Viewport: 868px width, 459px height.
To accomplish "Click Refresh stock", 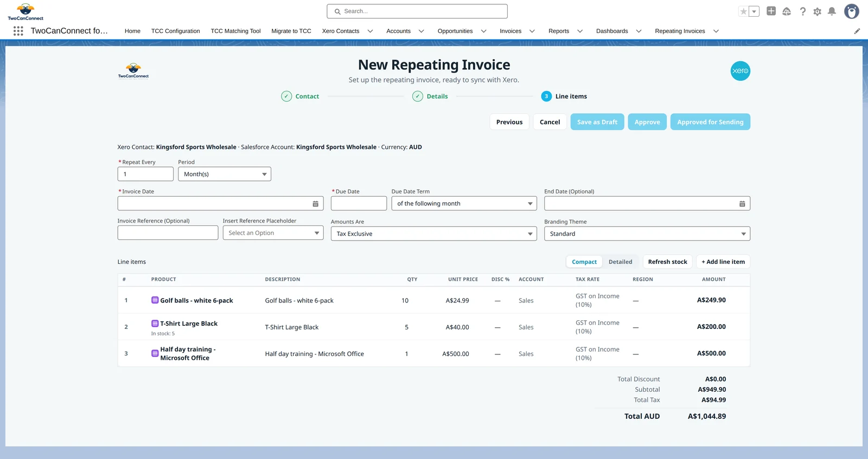I will click(667, 262).
